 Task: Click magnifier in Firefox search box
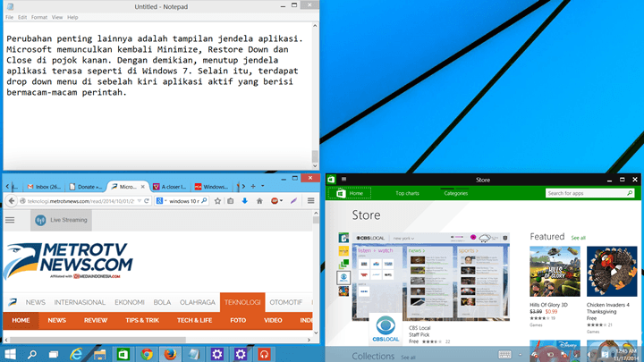pyautogui.click(x=204, y=201)
